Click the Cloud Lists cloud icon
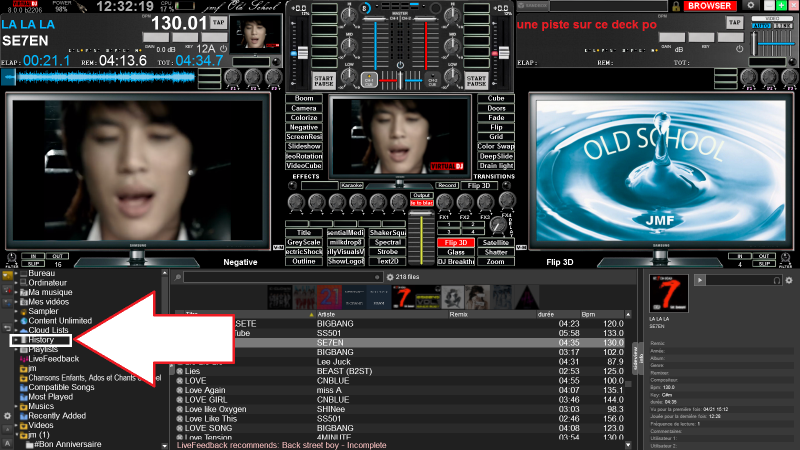This screenshot has width=800, height=450. pyautogui.click(x=23, y=331)
